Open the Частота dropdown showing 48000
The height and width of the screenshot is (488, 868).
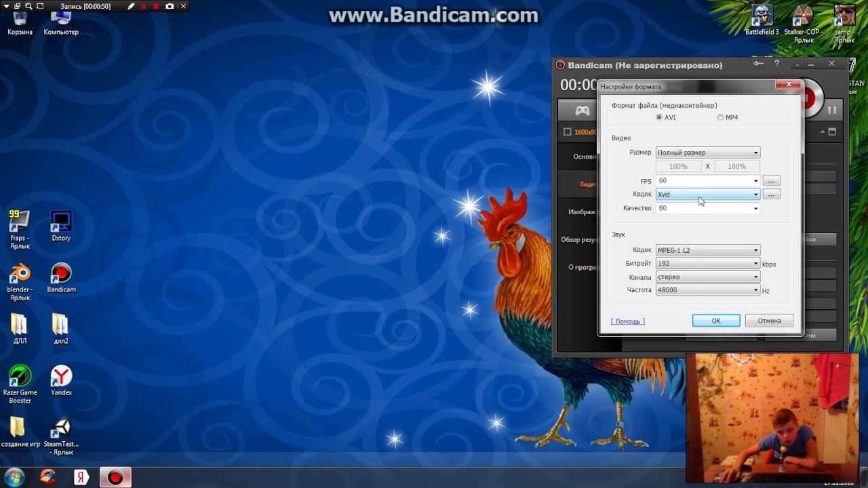708,290
